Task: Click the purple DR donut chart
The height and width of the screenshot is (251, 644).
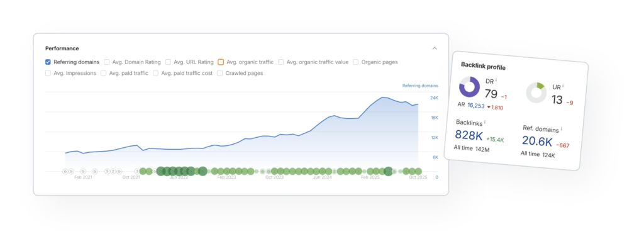Action: pyautogui.click(x=469, y=87)
